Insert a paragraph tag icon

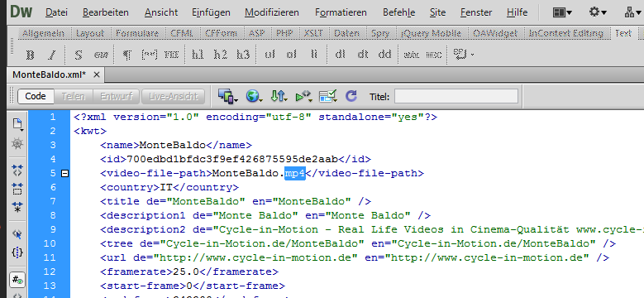tap(127, 55)
